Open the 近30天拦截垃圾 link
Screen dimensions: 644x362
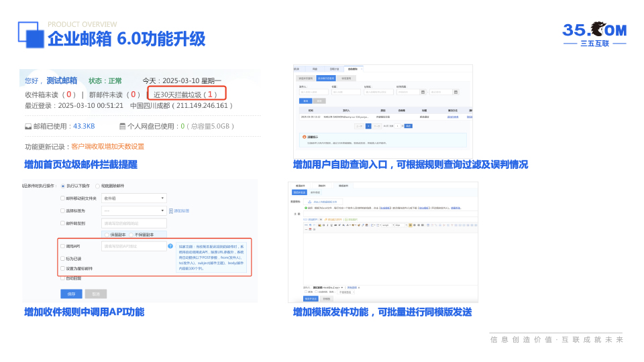coord(184,95)
